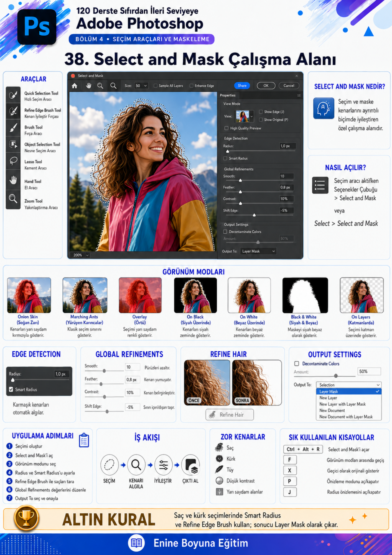The width and height of the screenshot is (392, 555).
Task: Toggle Show Original (P) checkbox
Action: pyautogui.click(x=261, y=120)
